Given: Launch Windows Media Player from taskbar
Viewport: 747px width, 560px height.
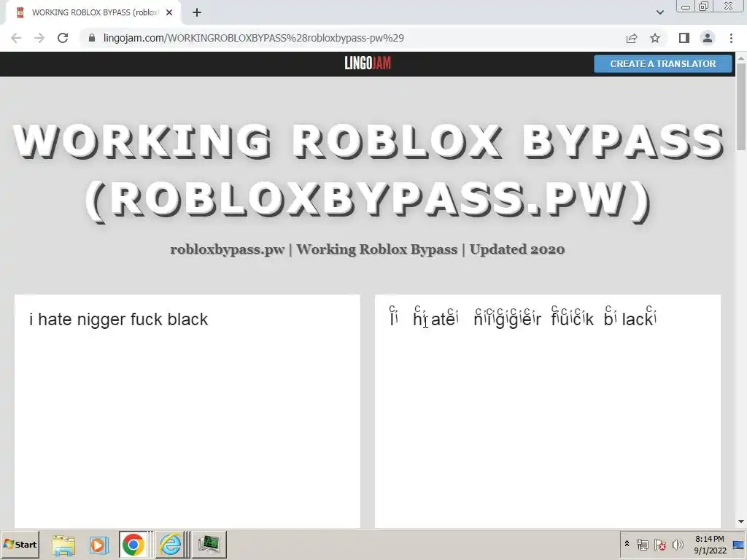Looking at the screenshot, I should [98, 545].
